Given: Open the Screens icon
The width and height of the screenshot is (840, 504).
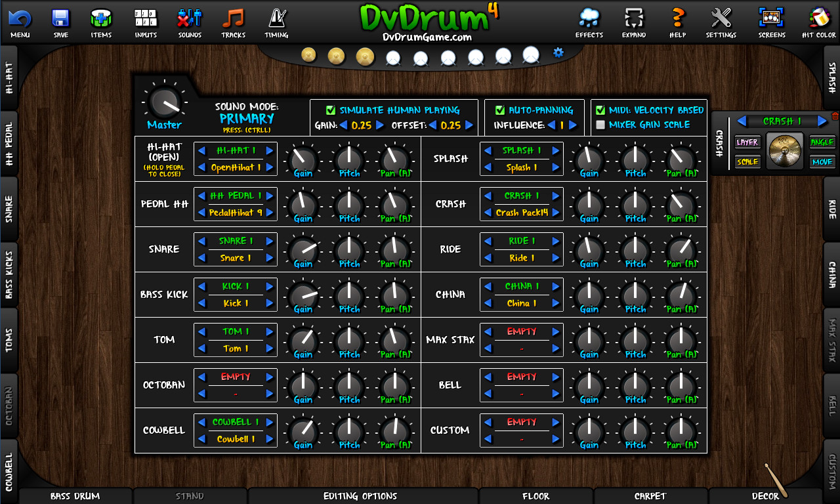Looking at the screenshot, I should click(771, 22).
